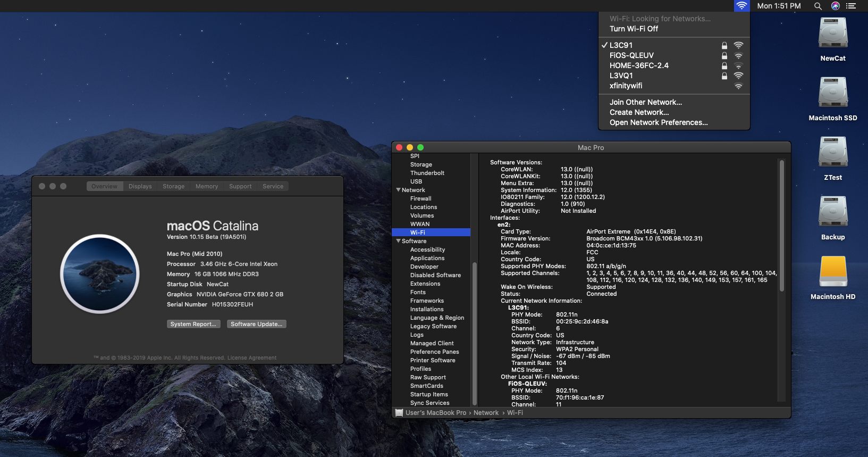868x457 pixels.
Task: Collapse the Software section triangle
Action: pyautogui.click(x=398, y=241)
